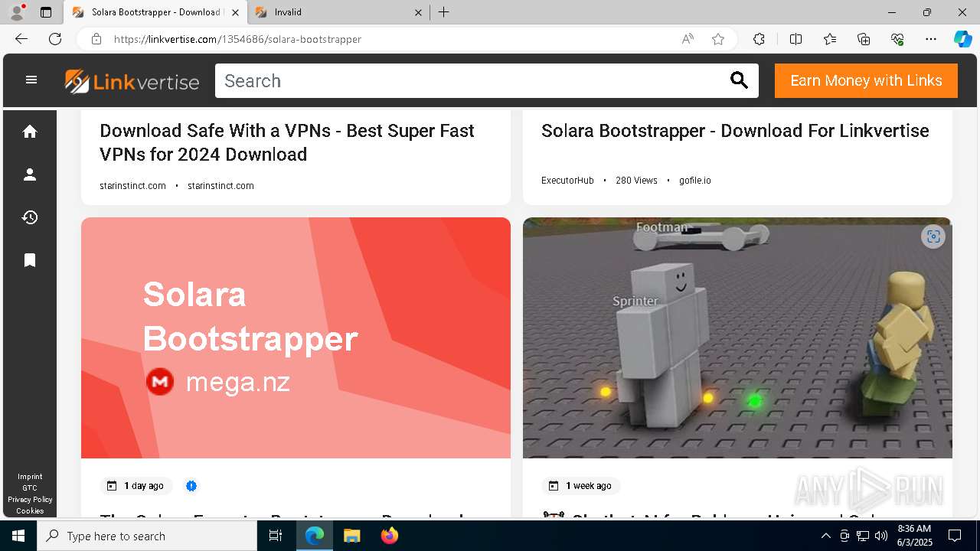Open the Windows Start menu
The image size is (980, 551).
click(18, 536)
